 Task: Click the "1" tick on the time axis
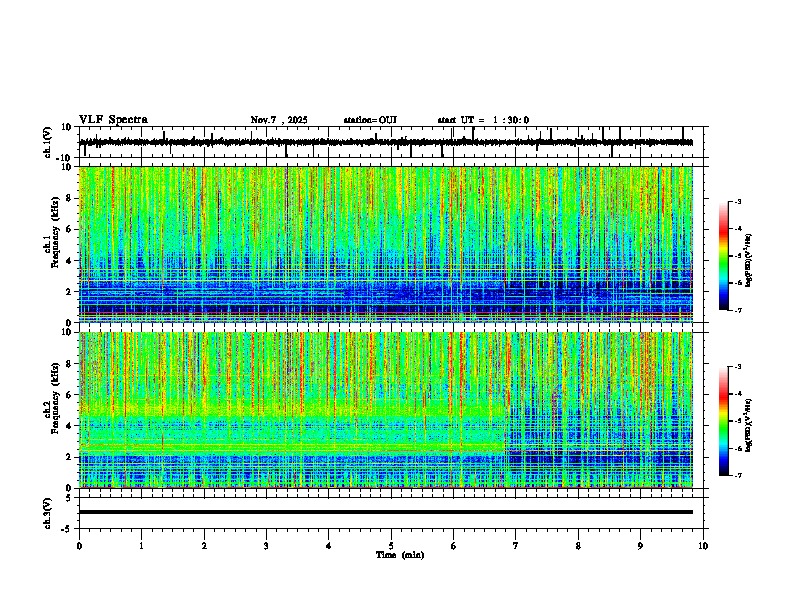(x=141, y=546)
